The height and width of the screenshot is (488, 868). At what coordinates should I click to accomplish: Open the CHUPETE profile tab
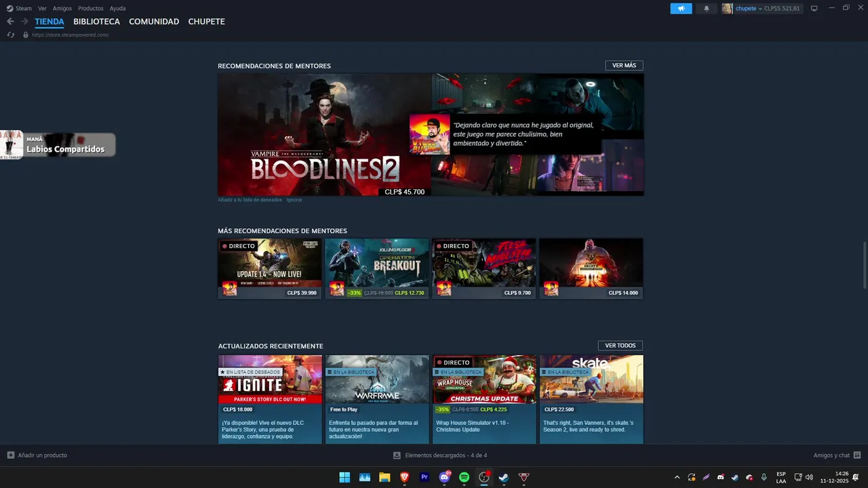pos(207,22)
